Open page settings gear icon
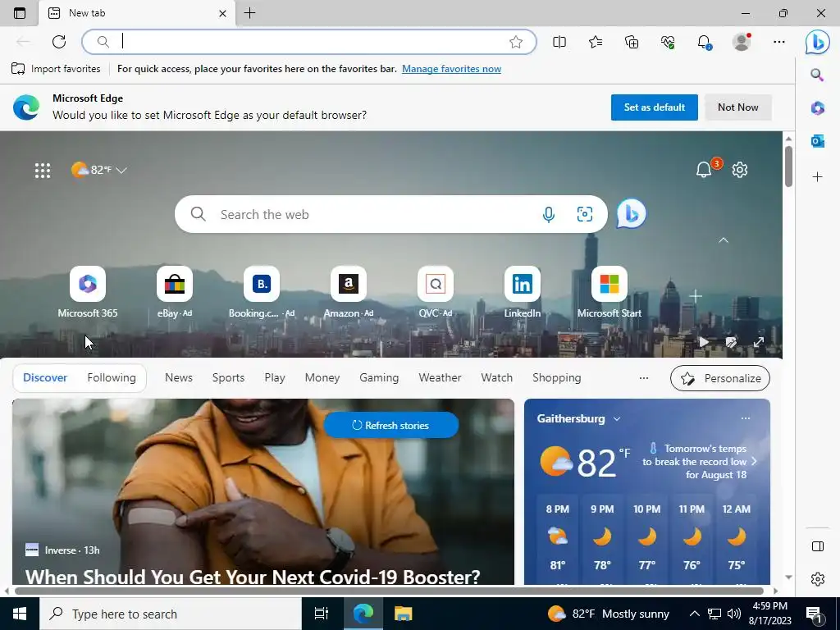The image size is (840, 630). 740,170
